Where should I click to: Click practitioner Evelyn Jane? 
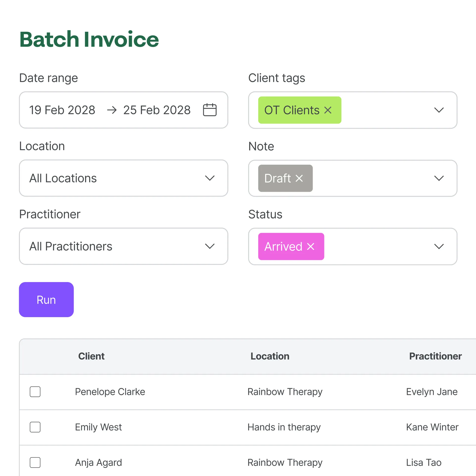click(x=432, y=392)
